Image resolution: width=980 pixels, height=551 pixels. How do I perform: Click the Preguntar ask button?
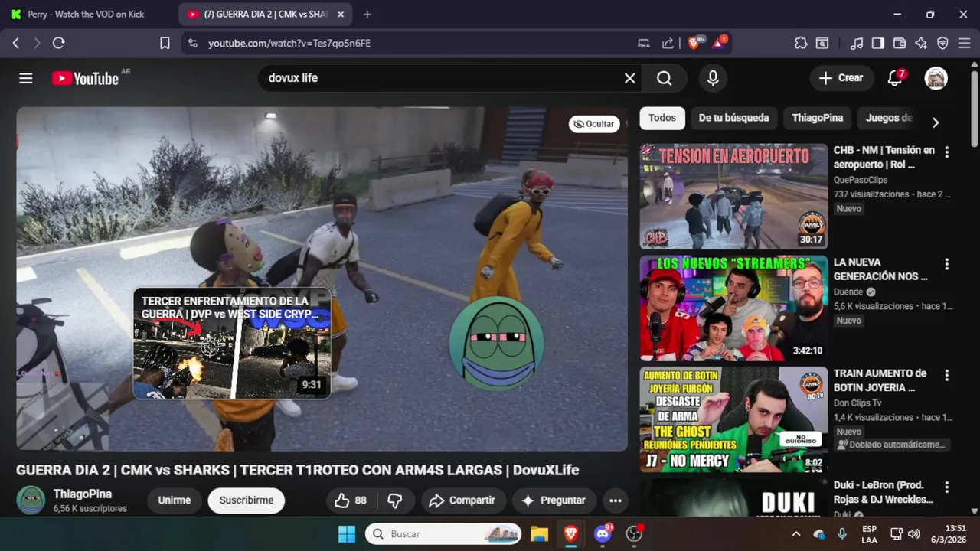click(x=554, y=500)
